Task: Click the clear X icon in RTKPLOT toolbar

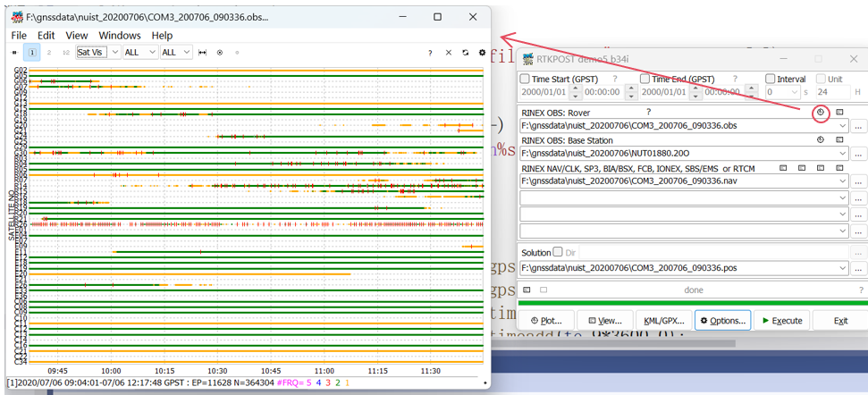Action: click(x=449, y=53)
